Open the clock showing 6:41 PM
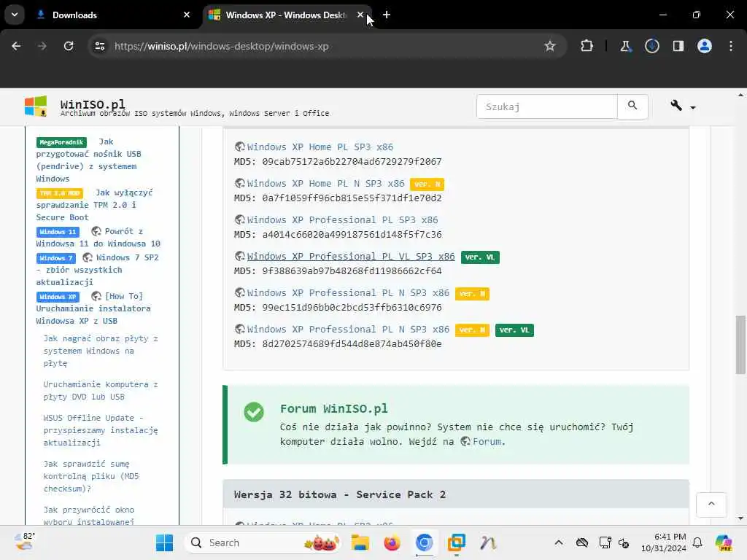 (x=663, y=542)
